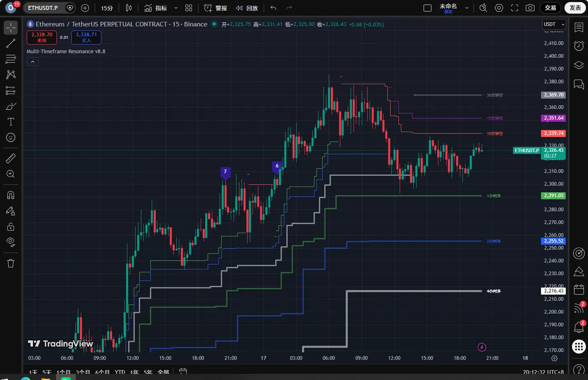Viewport: 588px width, 380px height.
Task: Click the chart marker labeled 6
Action: pos(277,167)
